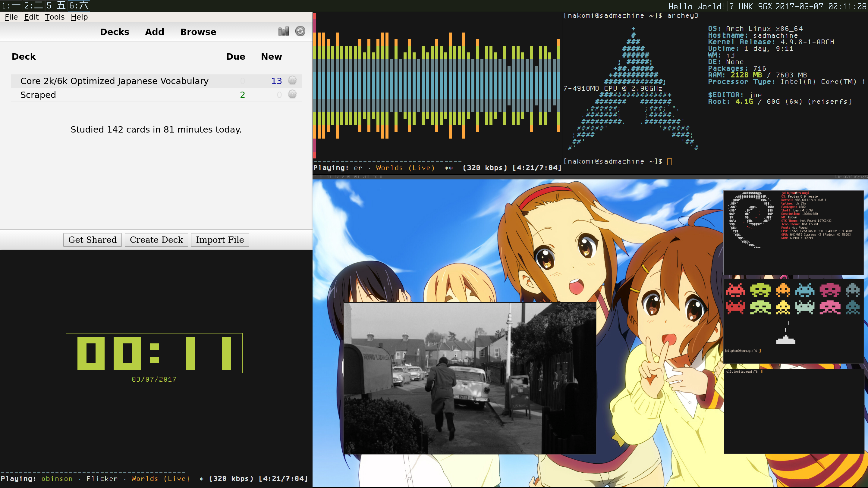Switch to the Add tab

click(154, 32)
